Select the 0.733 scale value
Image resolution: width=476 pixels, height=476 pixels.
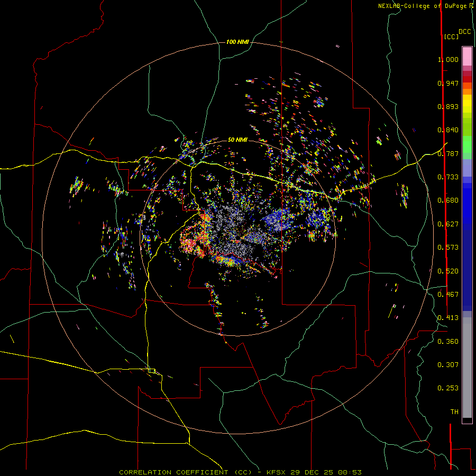448,177
